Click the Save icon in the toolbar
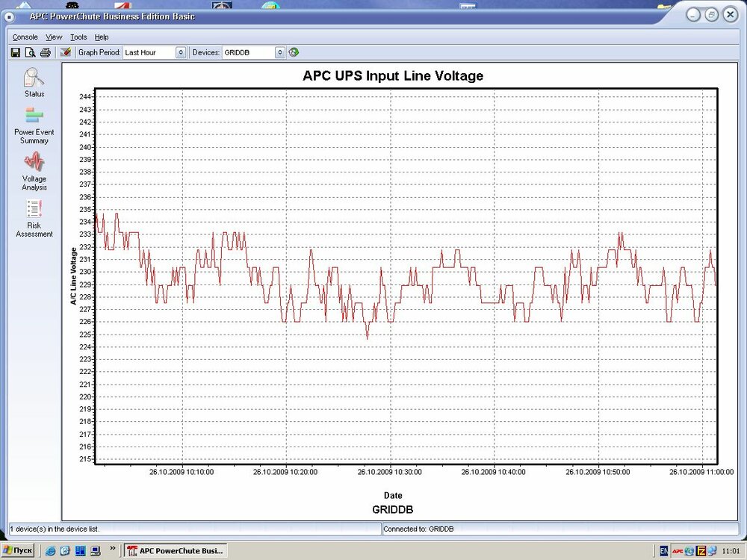 [x=16, y=52]
